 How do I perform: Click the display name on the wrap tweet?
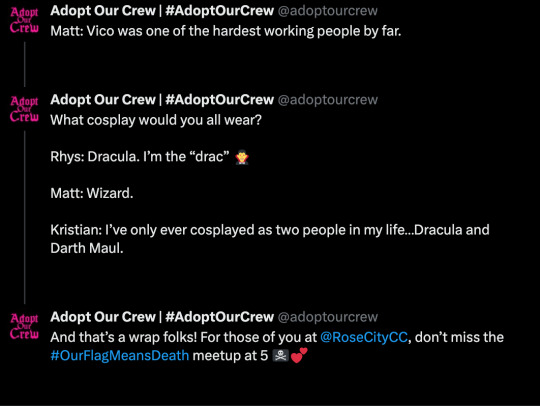coord(162,317)
